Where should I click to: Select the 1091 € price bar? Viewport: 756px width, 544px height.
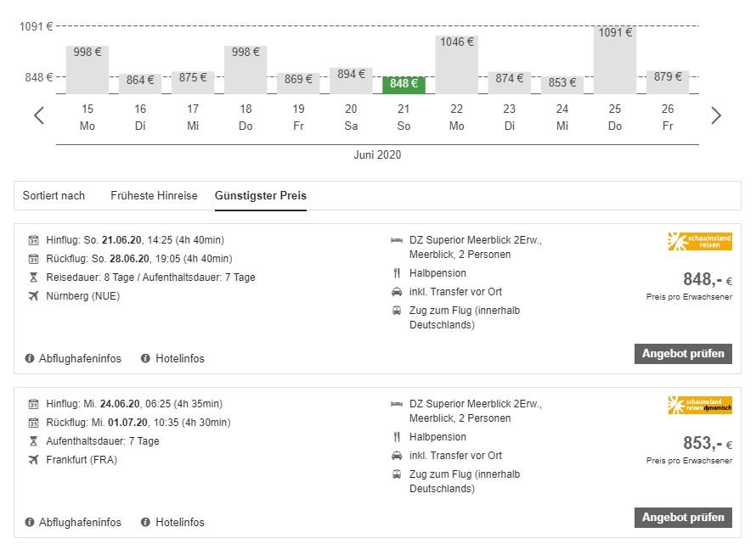coord(615,59)
